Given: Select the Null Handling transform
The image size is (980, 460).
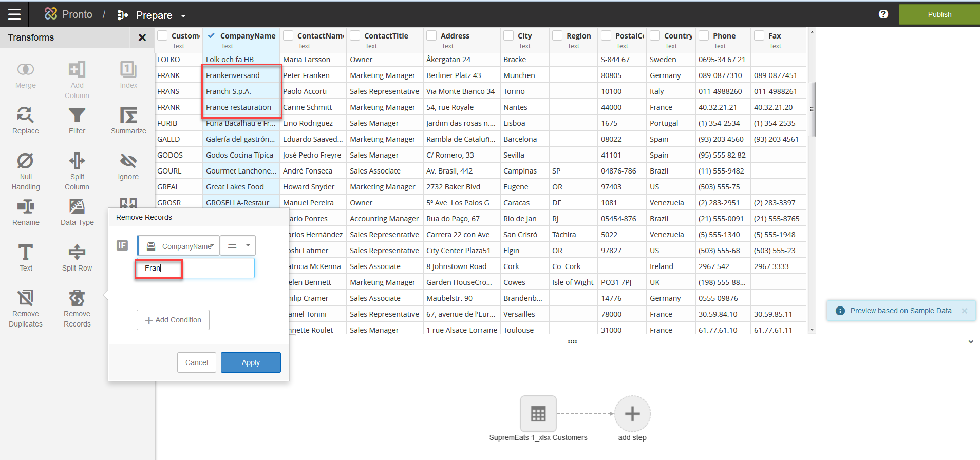Looking at the screenshot, I should pyautogui.click(x=26, y=161).
